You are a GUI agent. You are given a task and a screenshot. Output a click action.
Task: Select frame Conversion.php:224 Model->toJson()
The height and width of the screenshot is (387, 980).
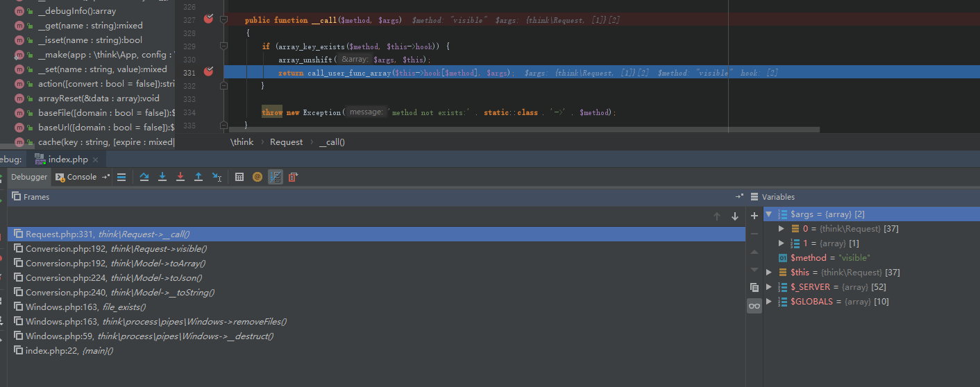click(x=376, y=278)
